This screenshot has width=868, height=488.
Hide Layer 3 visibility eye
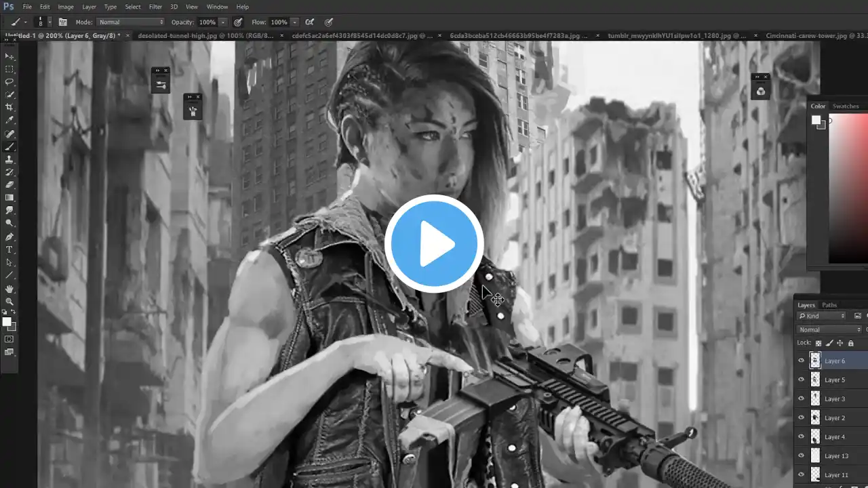point(801,399)
